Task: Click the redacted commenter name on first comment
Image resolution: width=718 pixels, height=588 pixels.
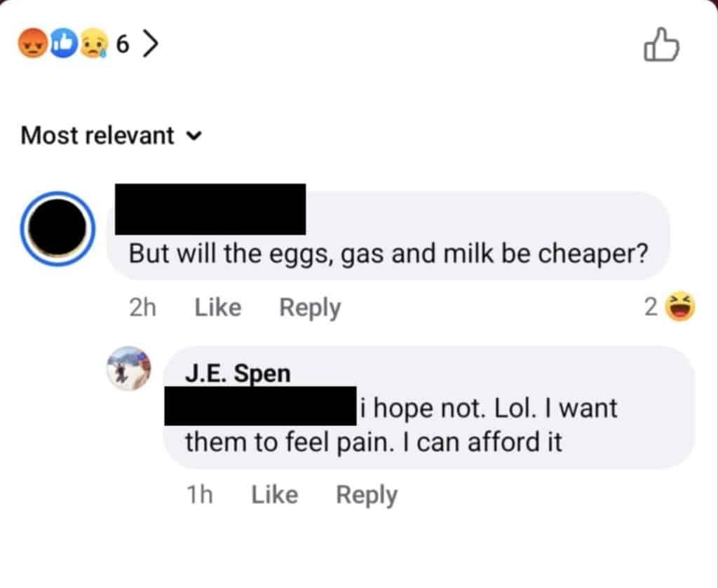Action: click(x=210, y=209)
